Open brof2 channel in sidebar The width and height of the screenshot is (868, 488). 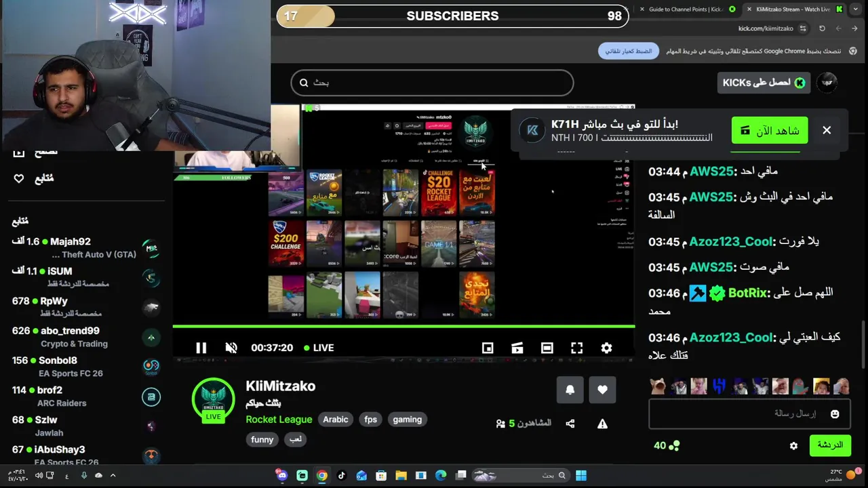(x=85, y=396)
